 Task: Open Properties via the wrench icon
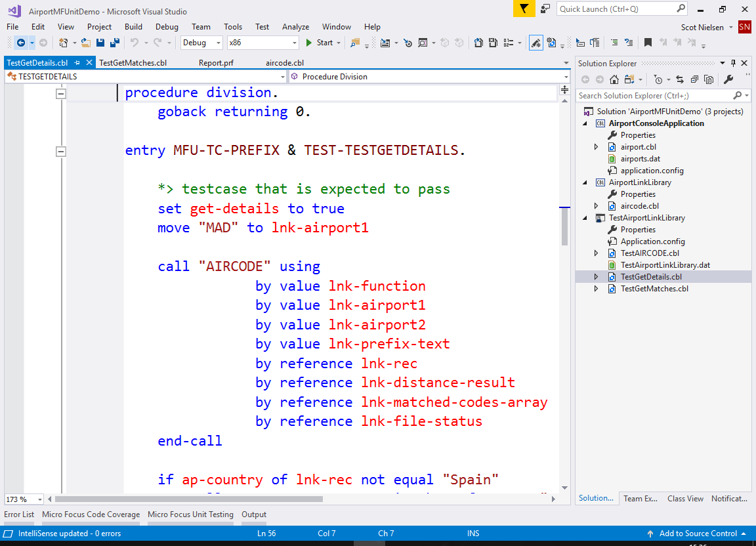(729, 79)
